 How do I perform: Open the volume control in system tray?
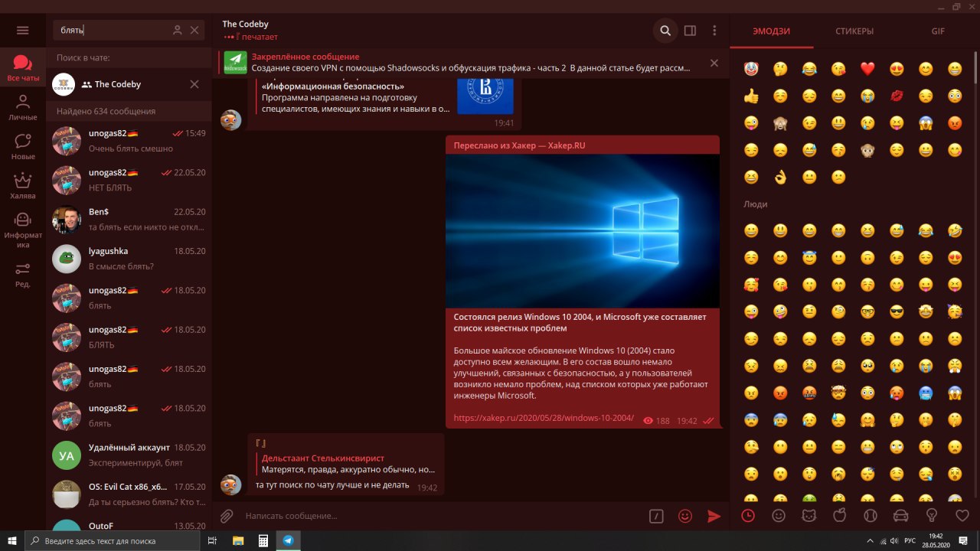coord(893,540)
